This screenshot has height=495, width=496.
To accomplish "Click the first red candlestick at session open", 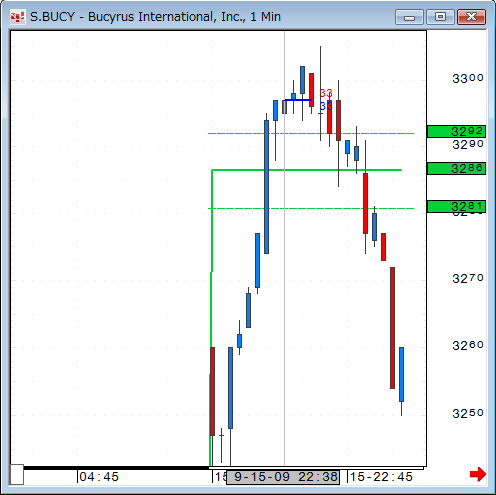I will coord(212,391).
